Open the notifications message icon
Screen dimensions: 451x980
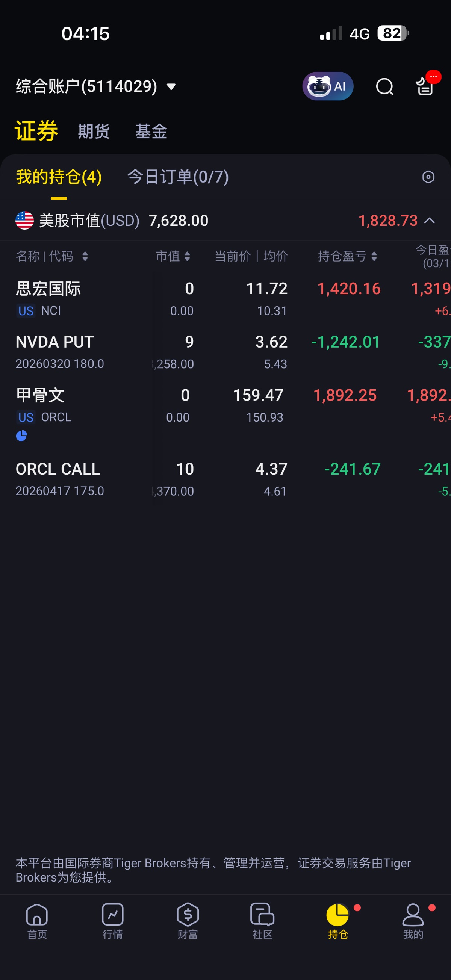tap(425, 86)
